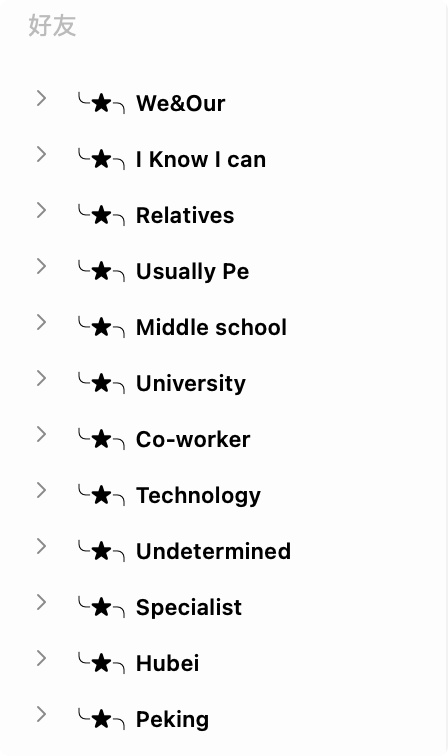Click the star icon beside Specialist

tap(101, 607)
